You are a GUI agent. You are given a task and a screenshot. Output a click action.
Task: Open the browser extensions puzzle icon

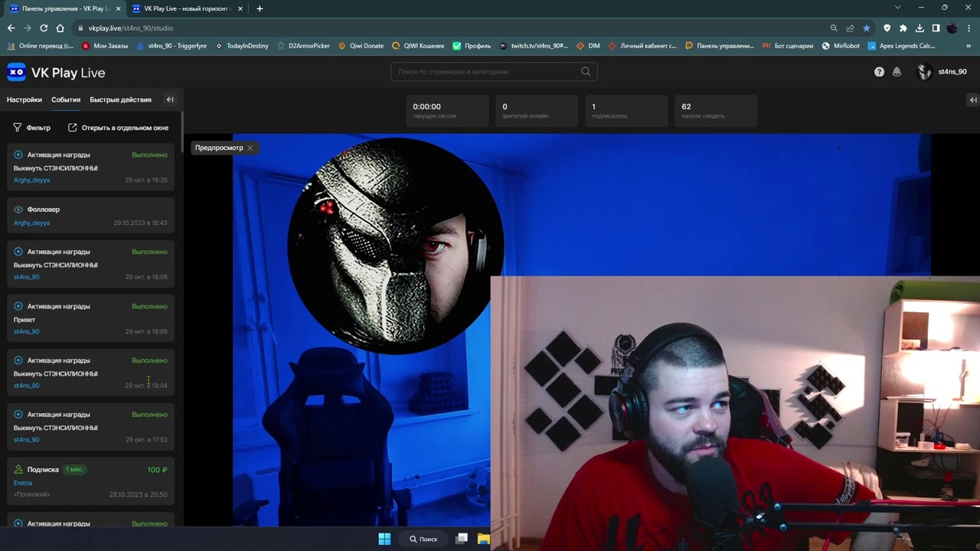click(x=903, y=28)
